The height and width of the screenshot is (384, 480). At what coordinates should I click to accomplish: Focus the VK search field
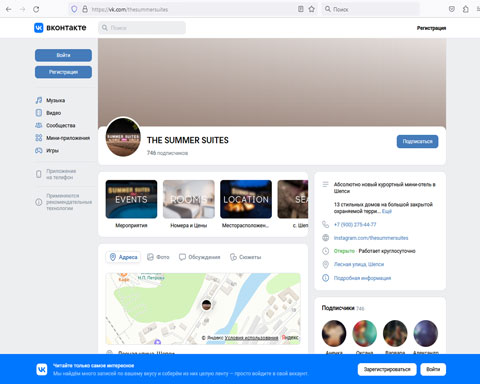coord(142,28)
